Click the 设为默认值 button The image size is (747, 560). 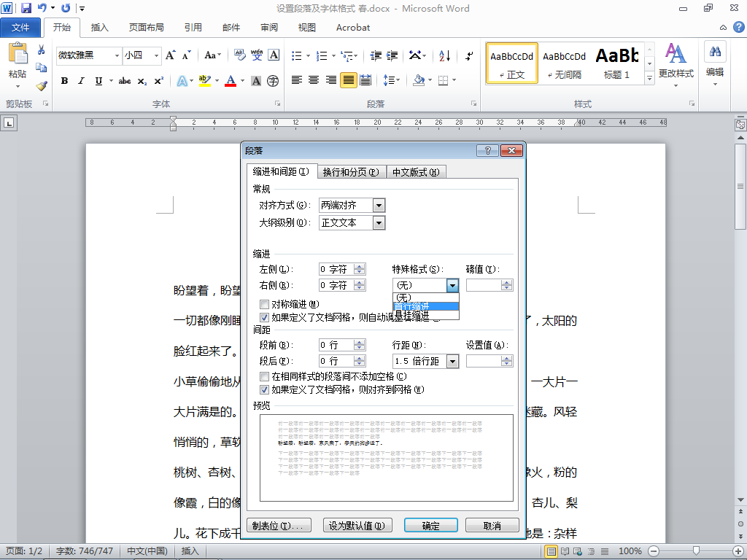point(357,526)
